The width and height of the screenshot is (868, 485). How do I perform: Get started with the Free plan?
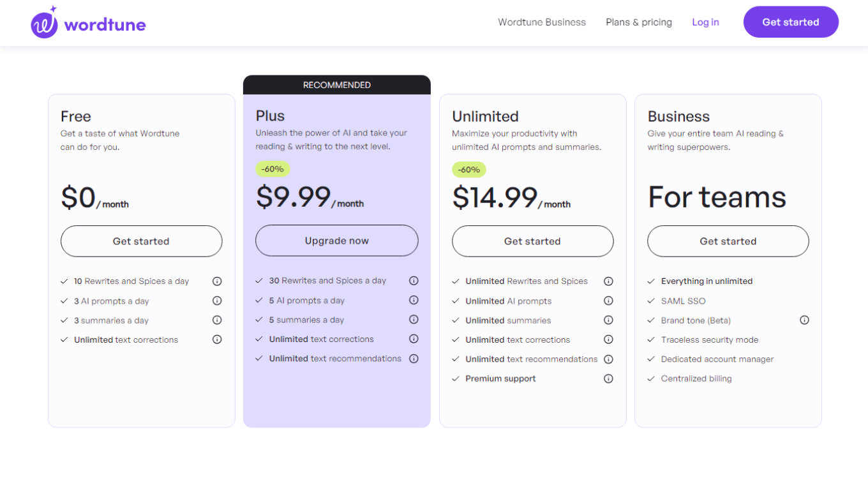(x=141, y=241)
